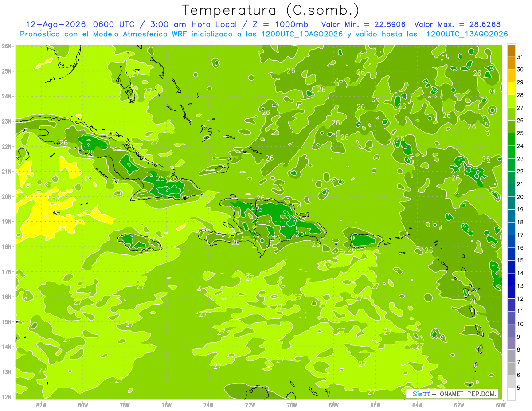The height and width of the screenshot is (411, 532).
Task: Click the '60W' longitude axis label
Action: pos(501,405)
